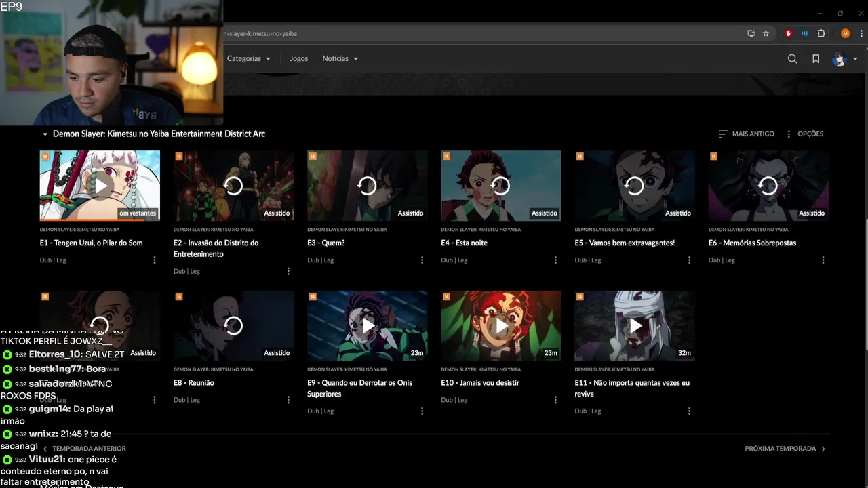Screen dimensions: 868x488
Task: Replay E3 using its circular replay icon
Action: 367,186
